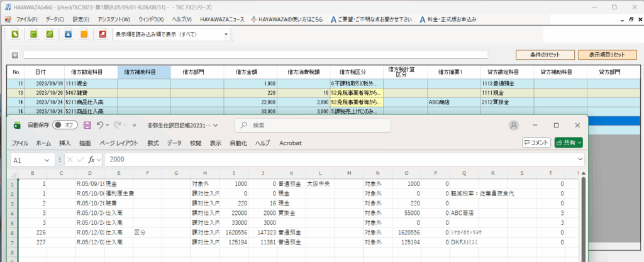Click the red toolbar icon in HAYAWAZA
Viewport: 644px width, 262px height.
[x=103, y=34]
